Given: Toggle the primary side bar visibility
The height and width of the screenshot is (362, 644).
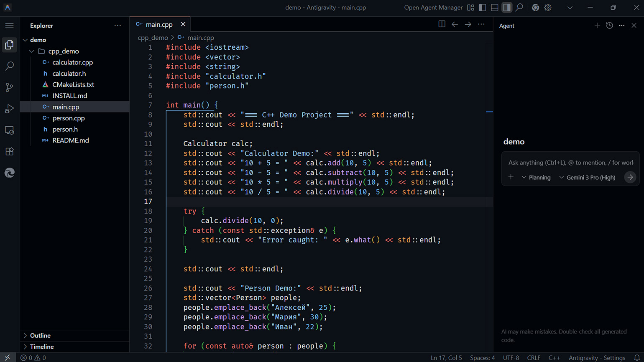Looking at the screenshot, I should 482,8.
